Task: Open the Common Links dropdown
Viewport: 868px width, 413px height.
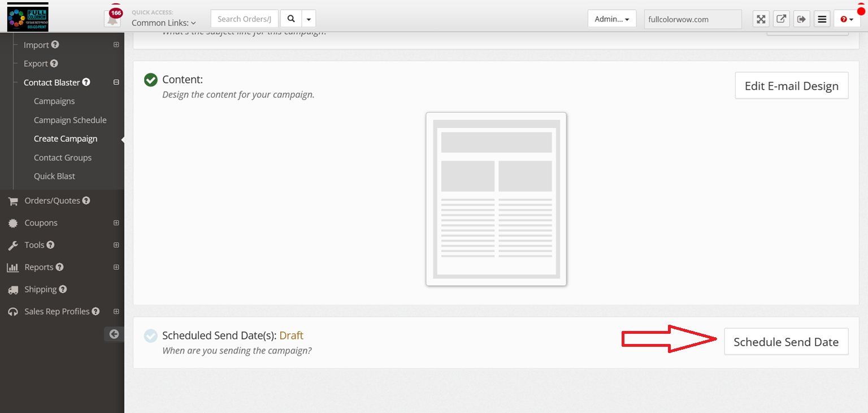Action: tap(163, 23)
